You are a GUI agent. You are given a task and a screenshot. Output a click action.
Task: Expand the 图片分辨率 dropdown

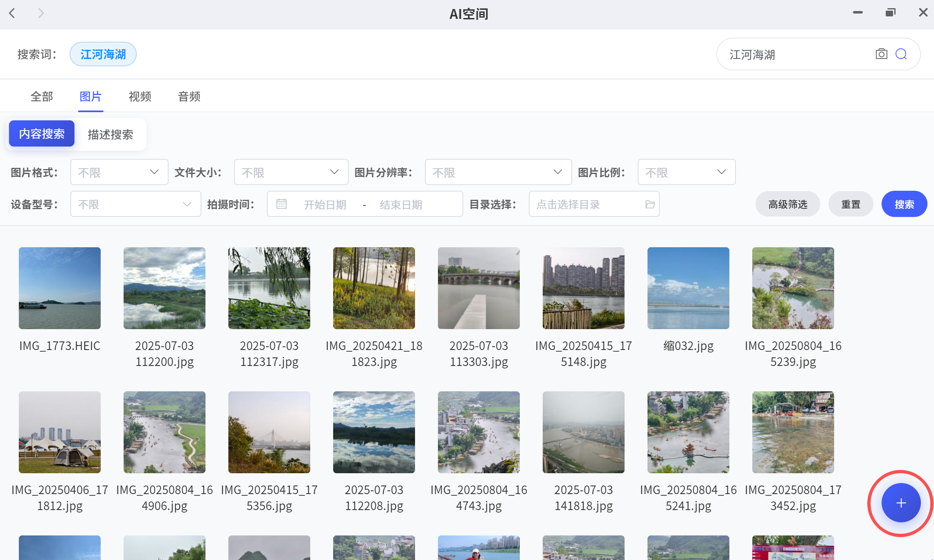[x=498, y=172]
